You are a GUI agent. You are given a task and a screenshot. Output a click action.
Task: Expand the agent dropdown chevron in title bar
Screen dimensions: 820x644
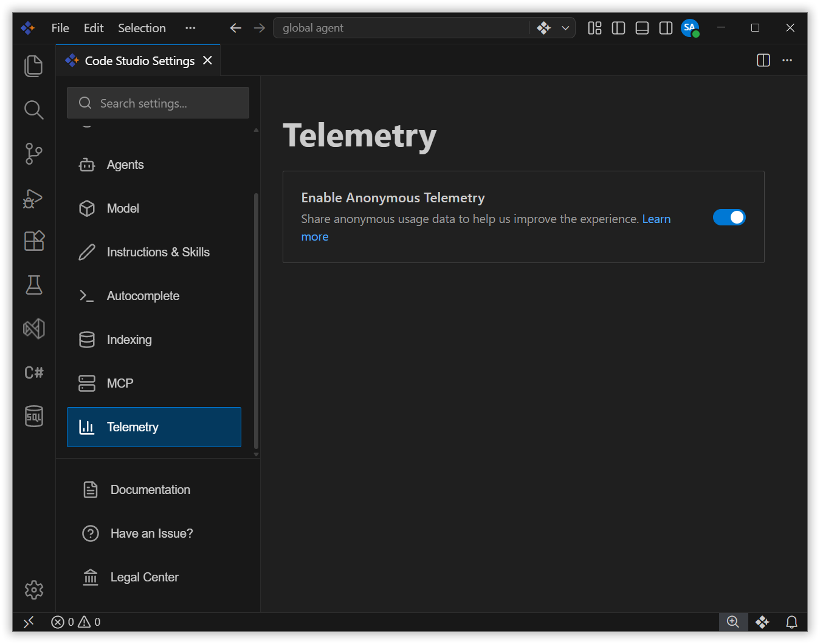pyautogui.click(x=565, y=28)
